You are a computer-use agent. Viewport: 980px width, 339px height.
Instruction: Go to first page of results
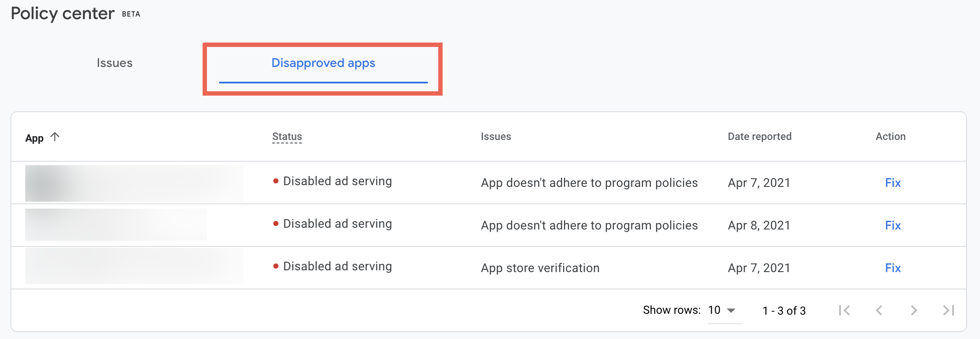coord(844,310)
